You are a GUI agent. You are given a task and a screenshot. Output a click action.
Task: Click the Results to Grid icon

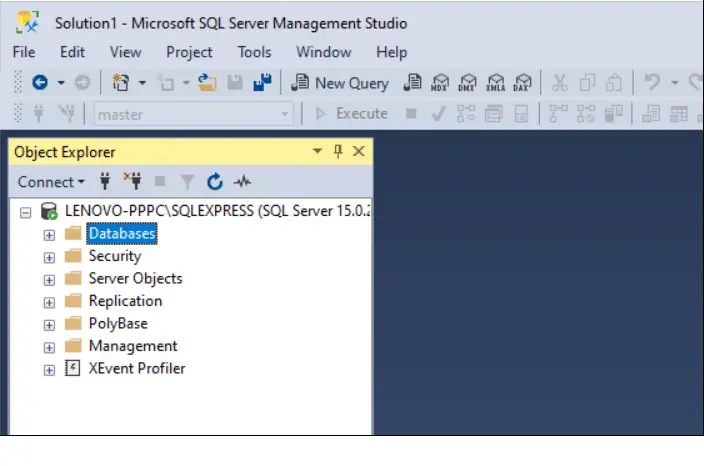click(x=679, y=114)
